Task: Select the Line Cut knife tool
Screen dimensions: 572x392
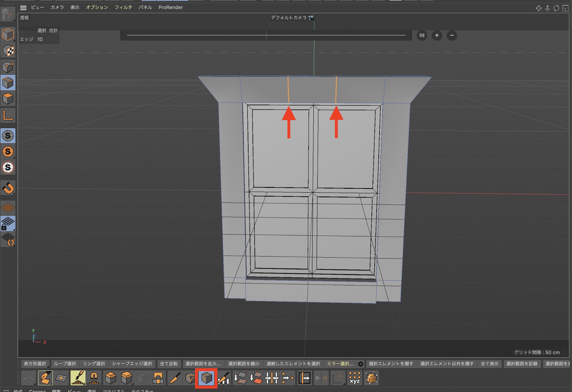Action: pyautogui.click(x=174, y=378)
